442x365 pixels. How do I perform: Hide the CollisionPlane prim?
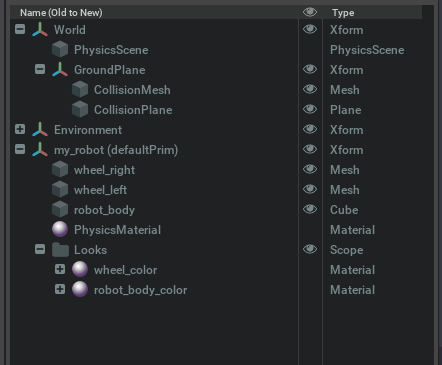pos(310,109)
